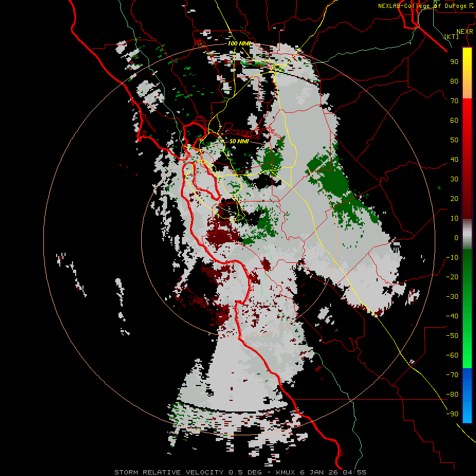Click the '10' value on the velocity scale

pyautogui.click(x=454, y=218)
